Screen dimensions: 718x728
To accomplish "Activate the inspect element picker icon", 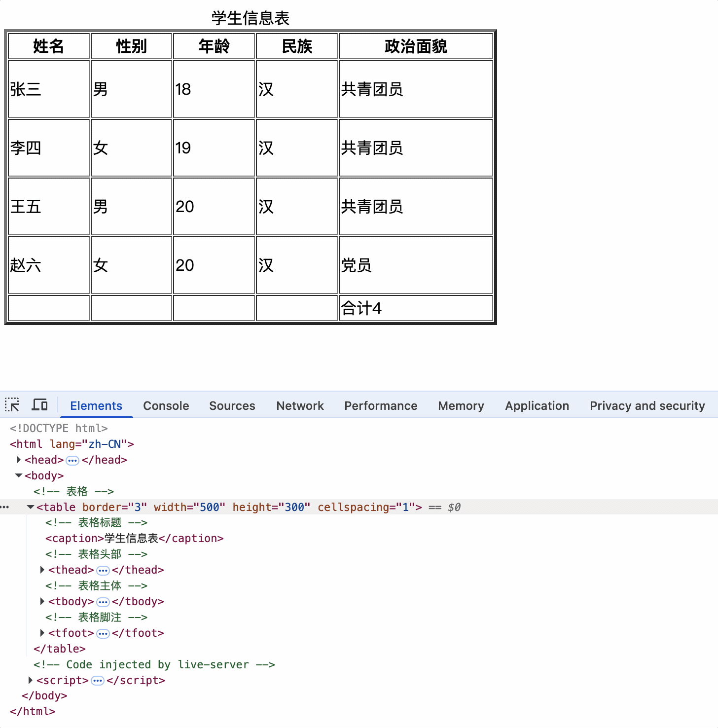I will click(x=12, y=405).
